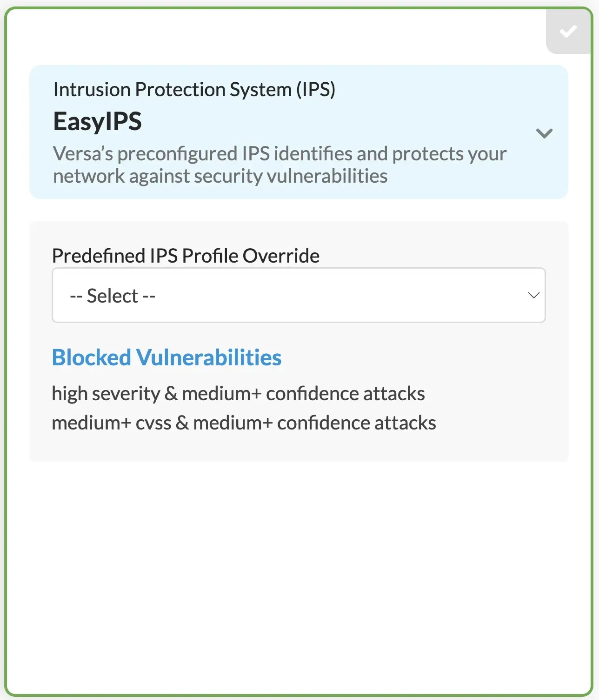
Task: Click the "-- Select --" placeholder text
Action: pyautogui.click(x=113, y=296)
